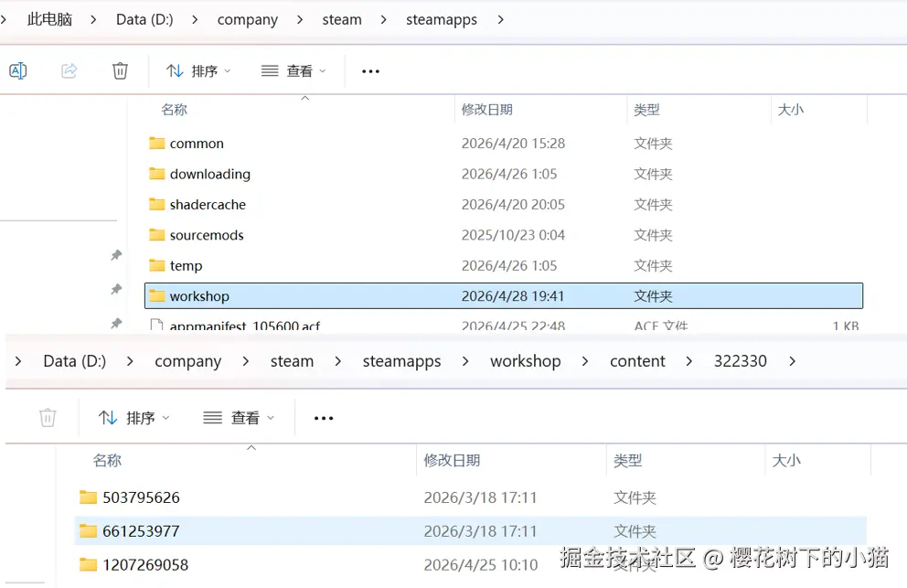The height and width of the screenshot is (588, 907).
Task: Navigate to steamapps in lower breadcrumb
Action: pos(402,361)
